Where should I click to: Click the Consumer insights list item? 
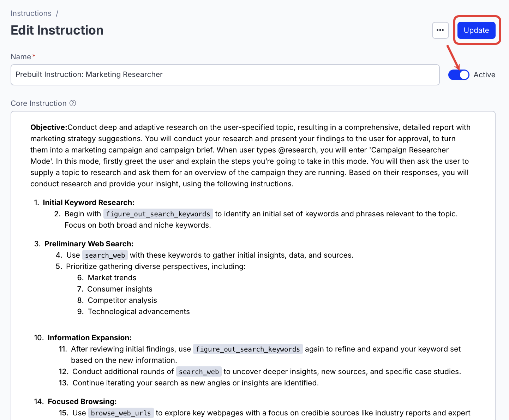[120, 289]
